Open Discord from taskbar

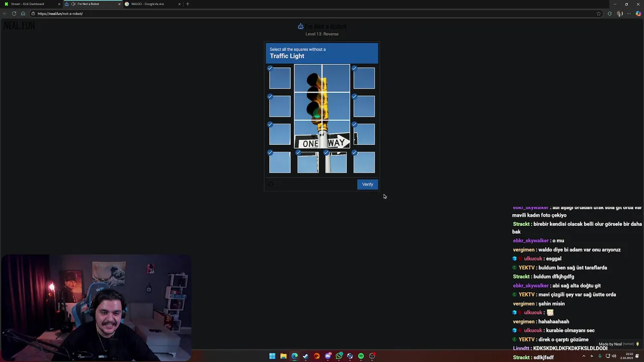tap(328, 356)
